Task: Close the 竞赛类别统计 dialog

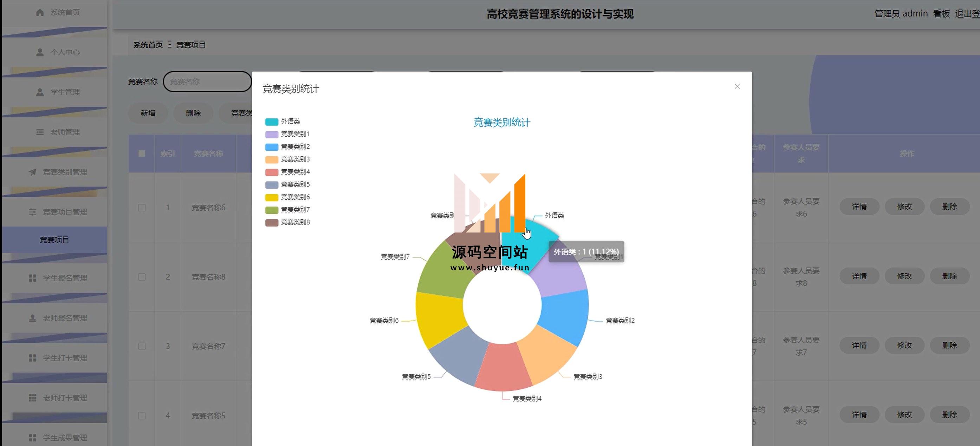Action: pyautogui.click(x=737, y=86)
